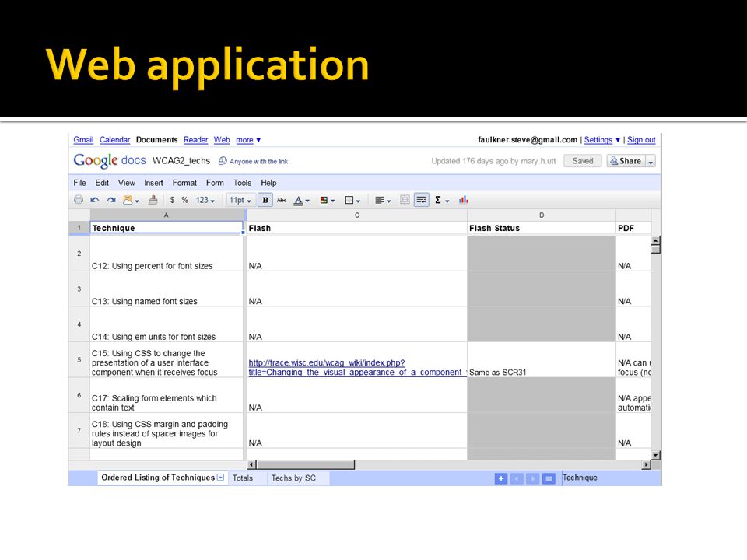Open the trace.wisc.edu wcag_wiki hyperlink
The width and height of the screenshot is (747, 560).
pos(356,368)
